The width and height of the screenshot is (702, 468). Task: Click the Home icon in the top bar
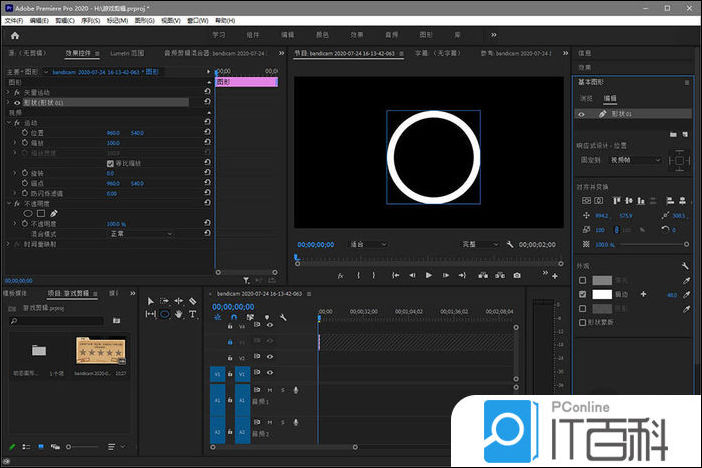tap(14, 35)
